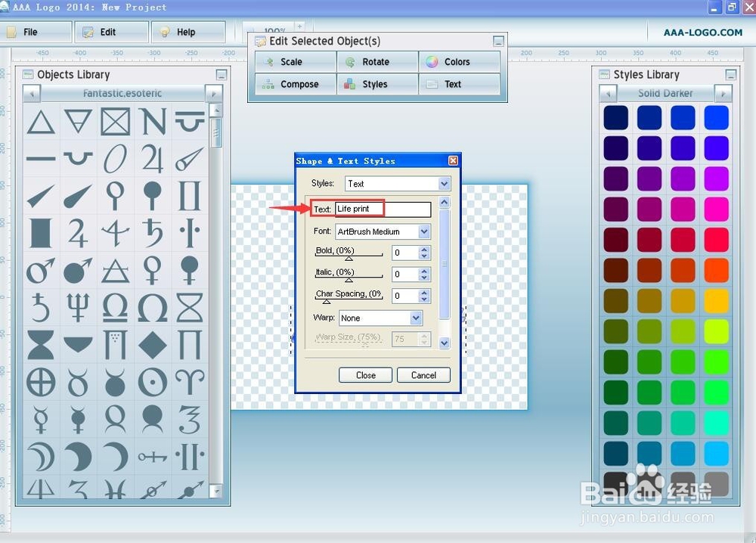
Task: Go to previous Styles Library category
Action: point(608,93)
